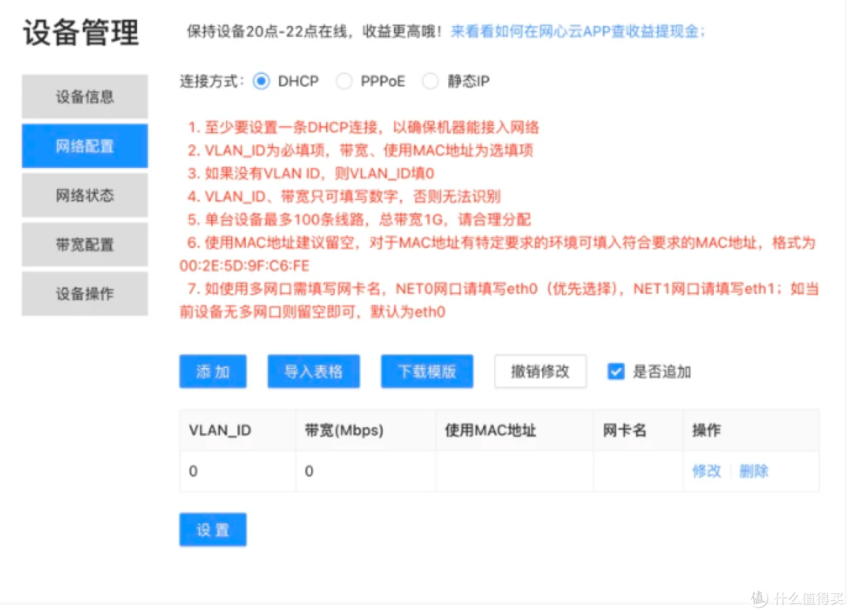Image resolution: width=851 pixels, height=616 pixels.
Task: Click rule 1 about DHCP连接 text
Action: click(363, 128)
